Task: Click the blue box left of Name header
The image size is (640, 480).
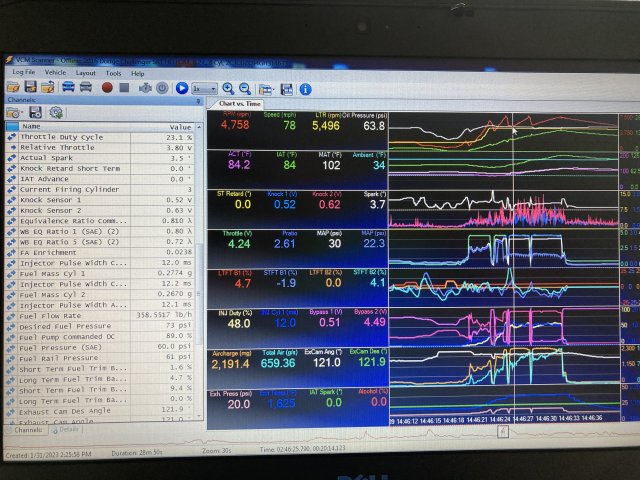Action: 12,126
